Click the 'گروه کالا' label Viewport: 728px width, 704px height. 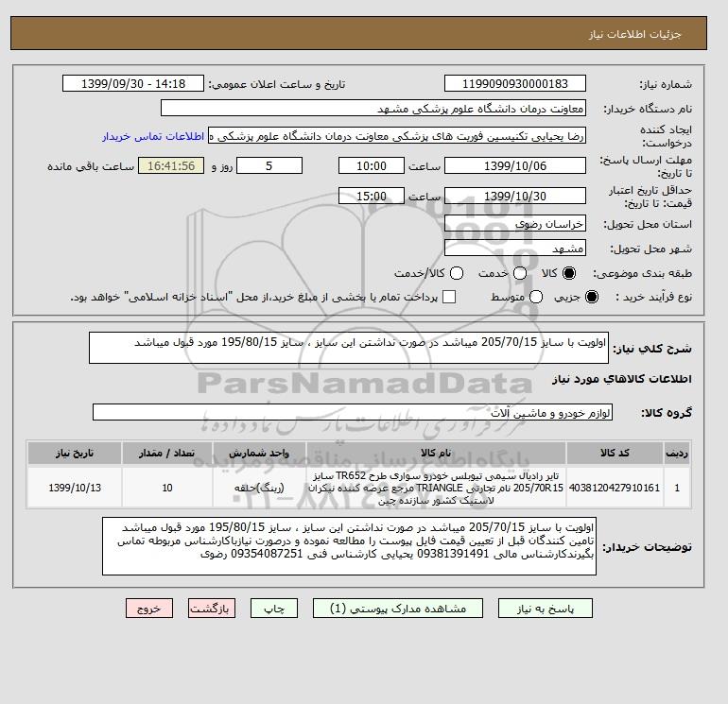coord(667,413)
